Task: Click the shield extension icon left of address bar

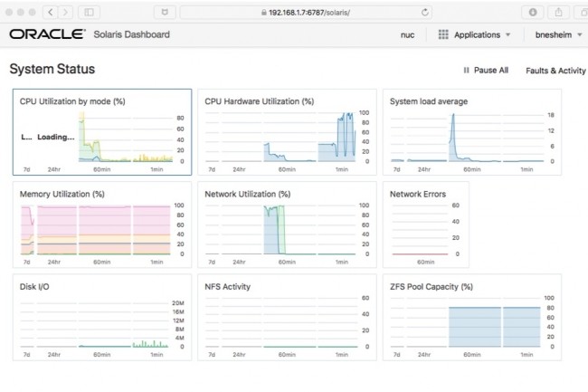Action: [165, 13]
